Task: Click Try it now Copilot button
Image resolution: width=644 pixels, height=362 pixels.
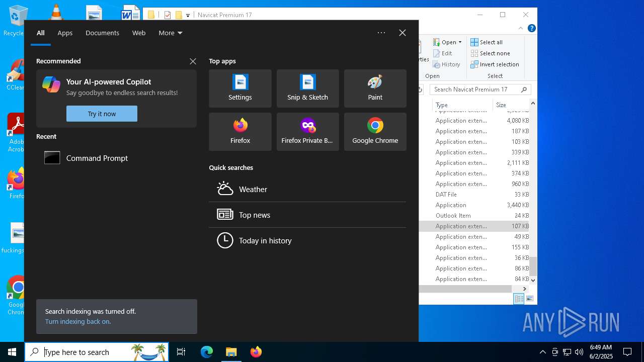Action: pyautogui.click(x=102, y=114)
